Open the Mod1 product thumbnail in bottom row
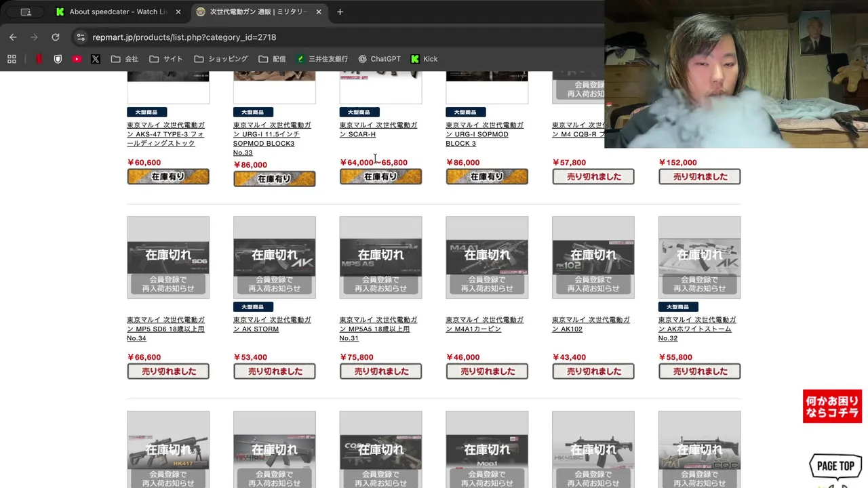Image resolution: width=868 pixels, height=488 pixels. click(x=487, y=449)
